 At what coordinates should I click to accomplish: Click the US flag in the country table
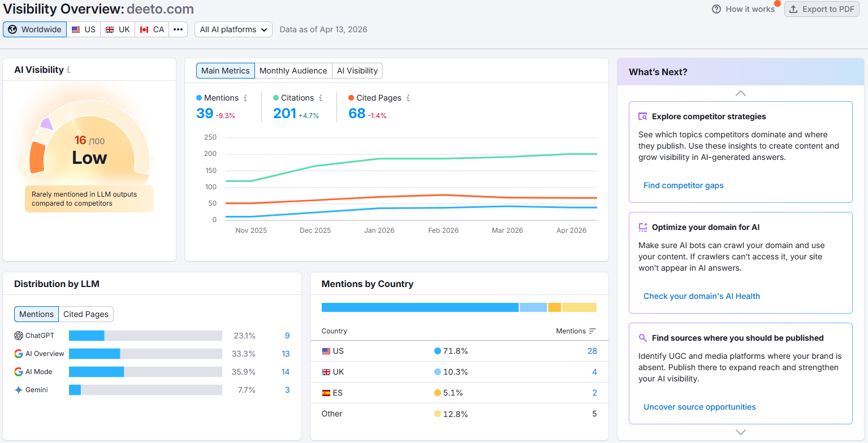[326, 351]
